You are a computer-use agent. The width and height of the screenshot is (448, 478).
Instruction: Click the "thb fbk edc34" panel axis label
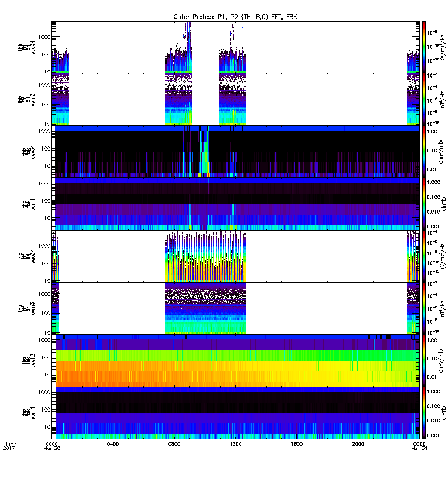[x=28, y=152]
